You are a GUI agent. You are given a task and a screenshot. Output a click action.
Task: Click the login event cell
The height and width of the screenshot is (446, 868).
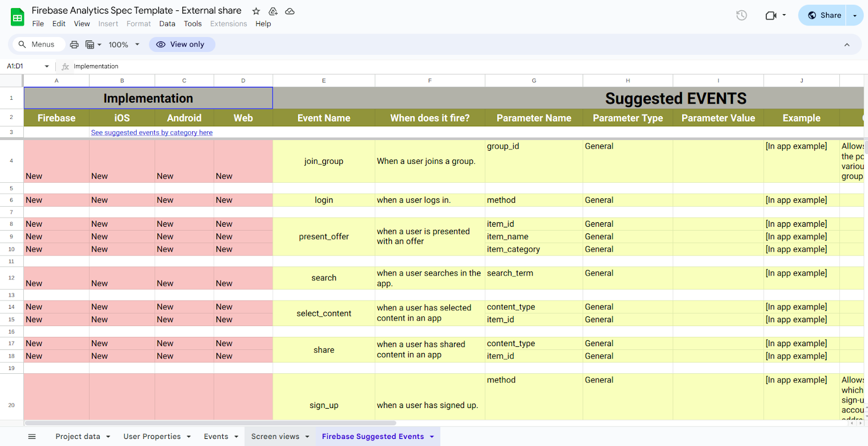click(x=324, y=200)
